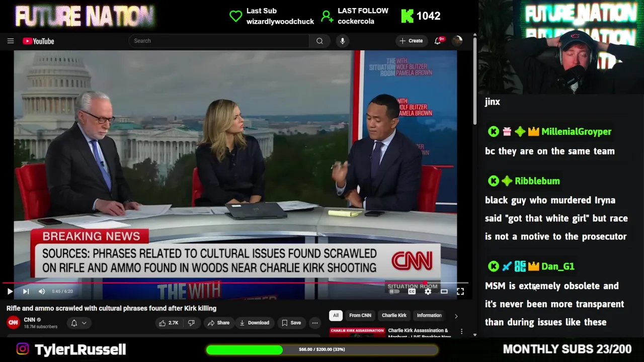Screen dimensions: 644x362
Task: Download the video
Action: pos(254,323)
